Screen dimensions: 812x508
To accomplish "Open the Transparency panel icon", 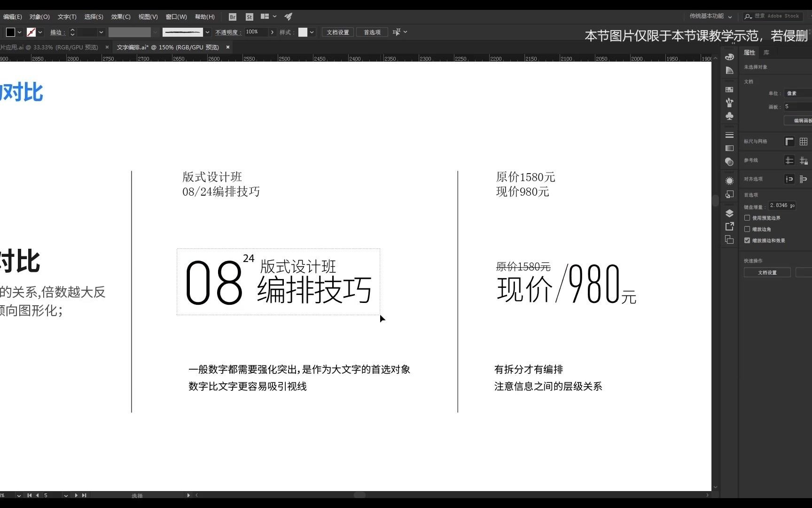I will coord(729,162).
